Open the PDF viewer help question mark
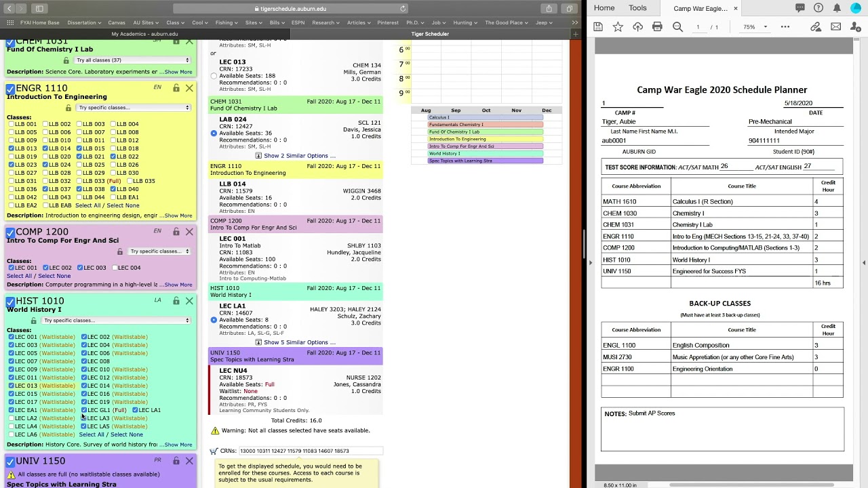 818,8
